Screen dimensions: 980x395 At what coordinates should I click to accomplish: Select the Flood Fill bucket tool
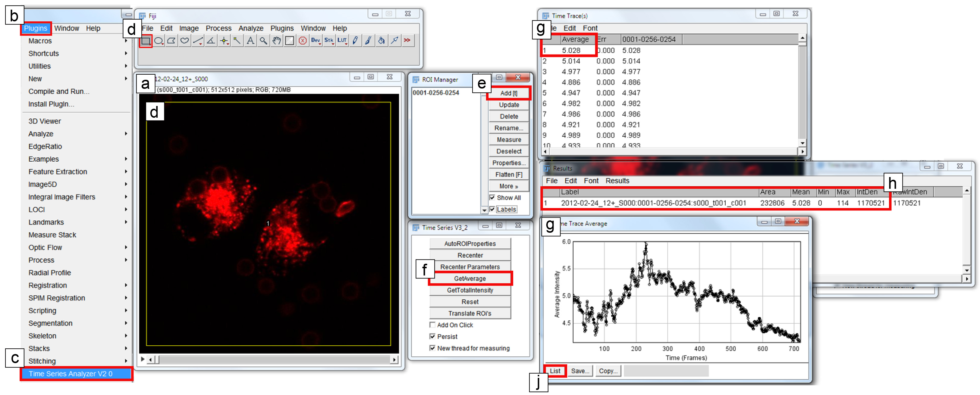coord(381,40)
